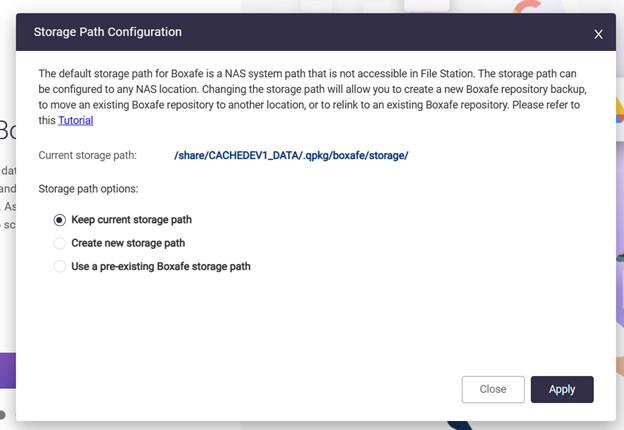
Task: Click the large background heading left of dialog
Action: coord(6,131)
